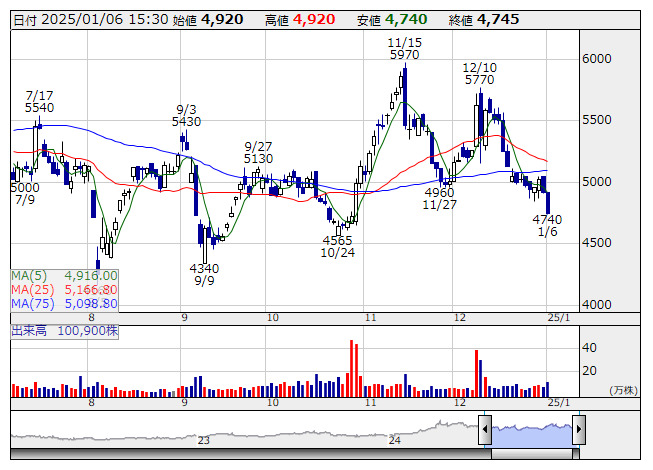Click the 9/27 5130 label
The image size is (653, 470).
(x=258, y=152)
